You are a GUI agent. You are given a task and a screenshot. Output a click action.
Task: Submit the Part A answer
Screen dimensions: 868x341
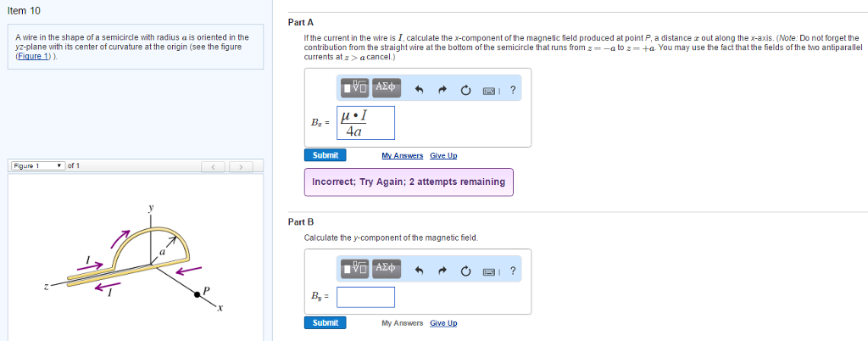(325, 155)
